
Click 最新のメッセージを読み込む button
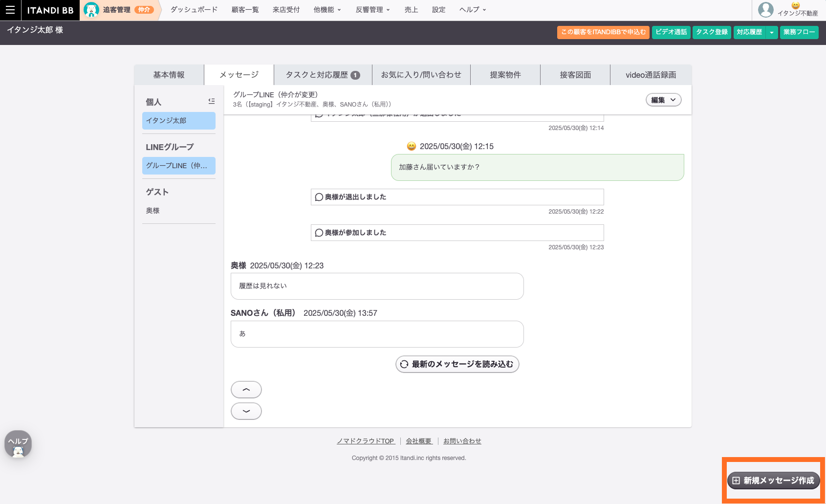pyautogui.click(x=457, y=364)
